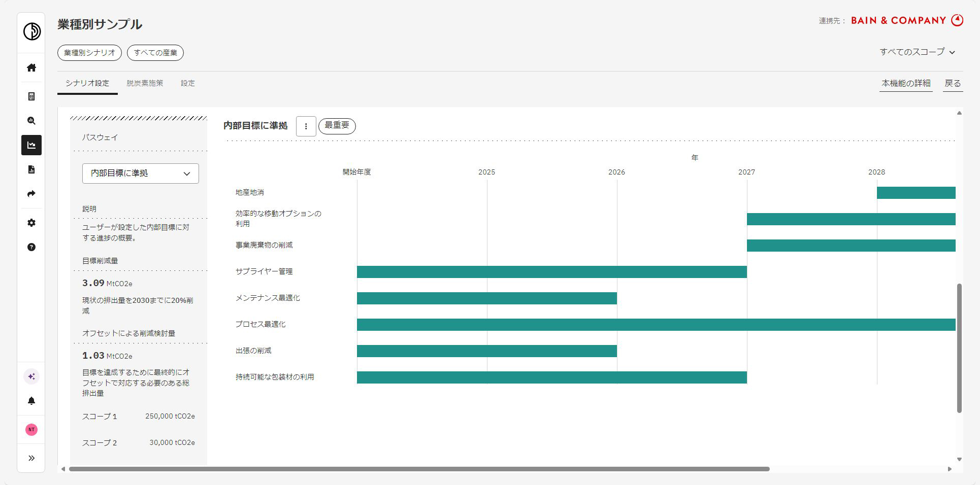Switch to the 脱炭素施策 tab

145,83
